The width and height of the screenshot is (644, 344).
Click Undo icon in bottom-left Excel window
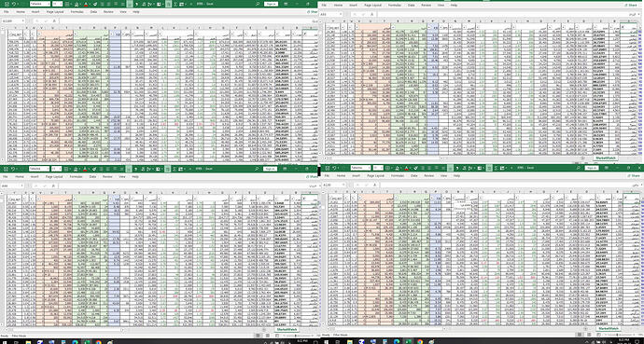13,169
